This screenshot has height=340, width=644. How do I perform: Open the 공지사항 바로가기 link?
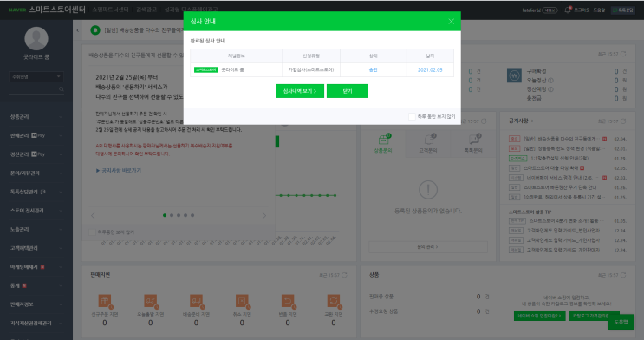118,171
